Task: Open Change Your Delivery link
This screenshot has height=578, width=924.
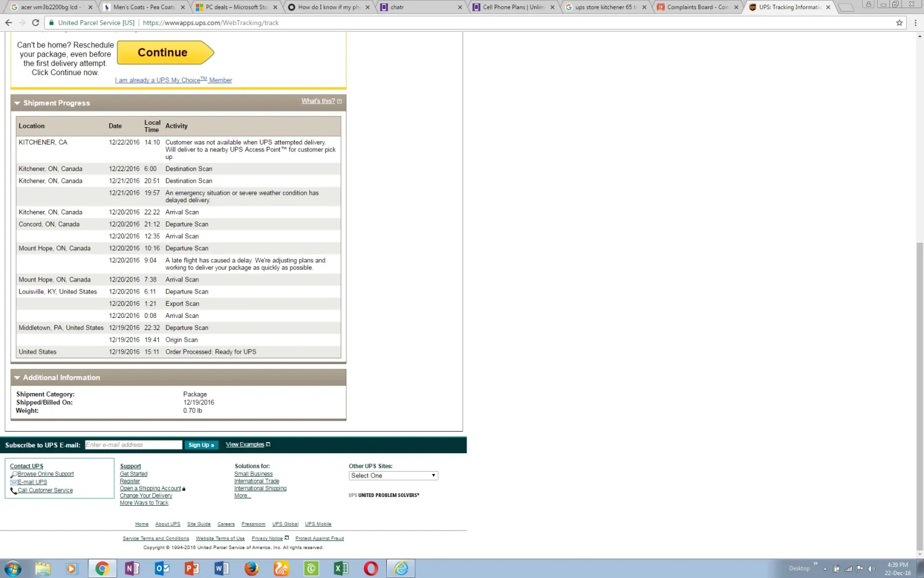Action: coord(146,495)
